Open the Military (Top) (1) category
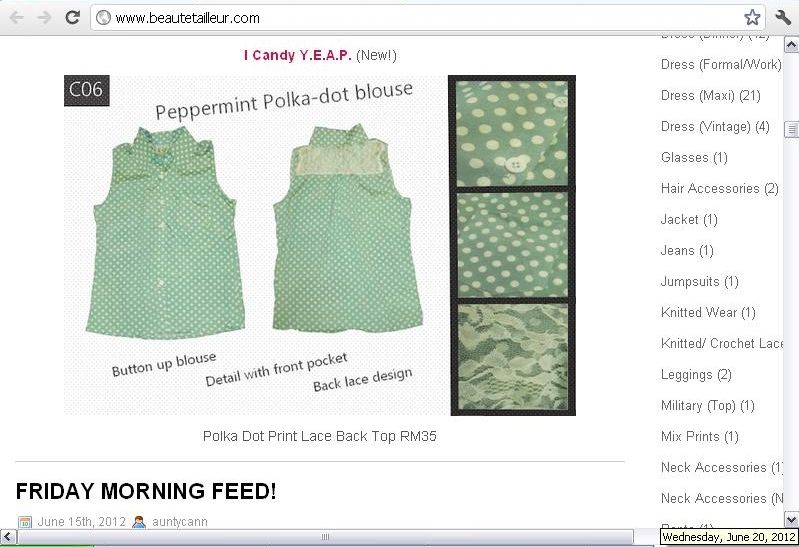Image resolution: width=799 pixels, height=547 pixels. pyautogui.click(x=707, y=406)
